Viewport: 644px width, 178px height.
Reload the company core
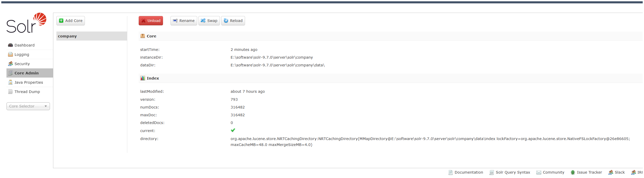pyautogui.click(x=233, y=21)
